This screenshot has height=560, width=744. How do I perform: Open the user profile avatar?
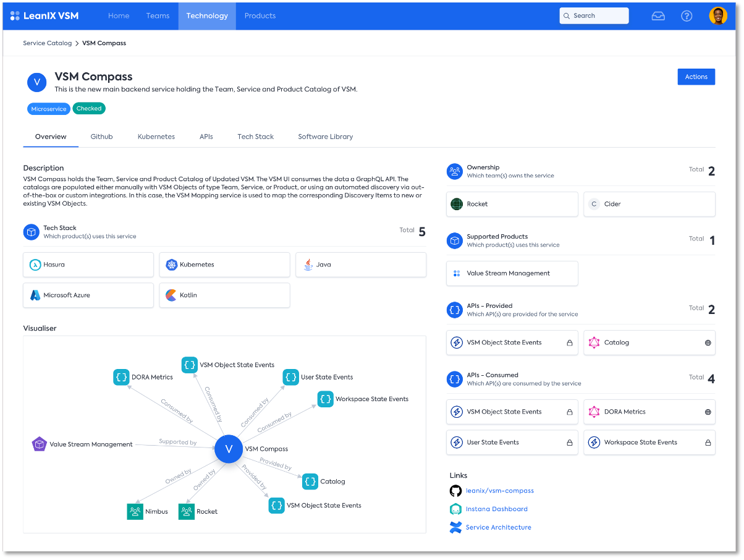click(718, 16)
